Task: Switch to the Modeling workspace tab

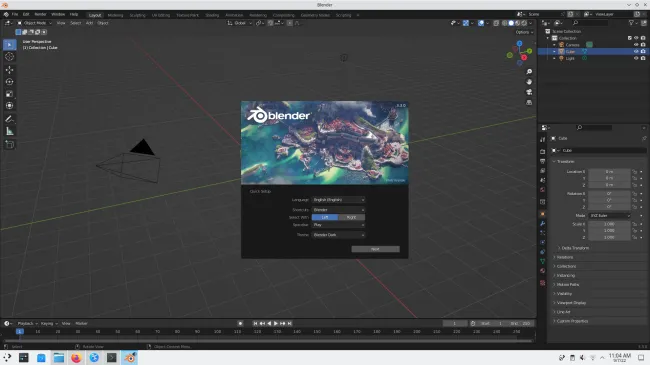Action: [x=115, y=15]
